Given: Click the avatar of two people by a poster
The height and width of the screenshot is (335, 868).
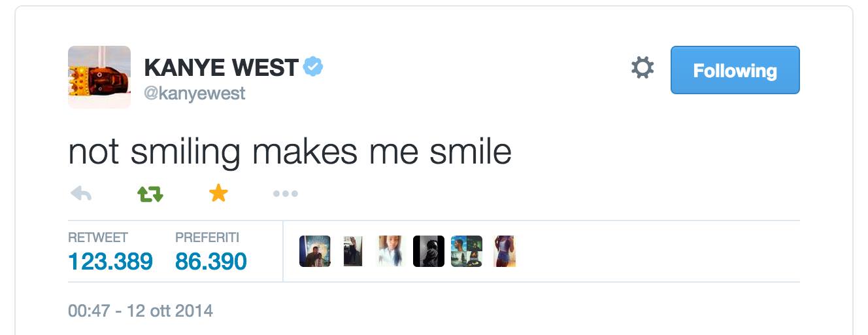Looking at the screenshot, I should point(315,251).
